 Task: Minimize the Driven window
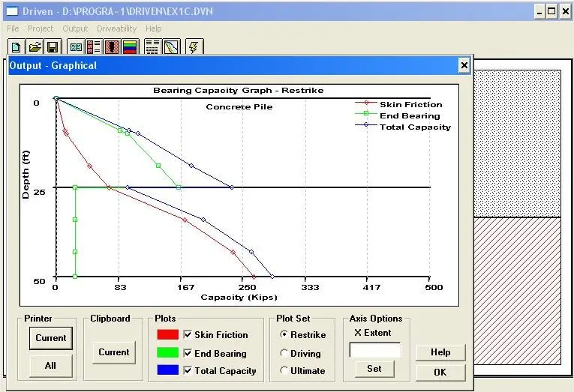[x=539, y=12]
